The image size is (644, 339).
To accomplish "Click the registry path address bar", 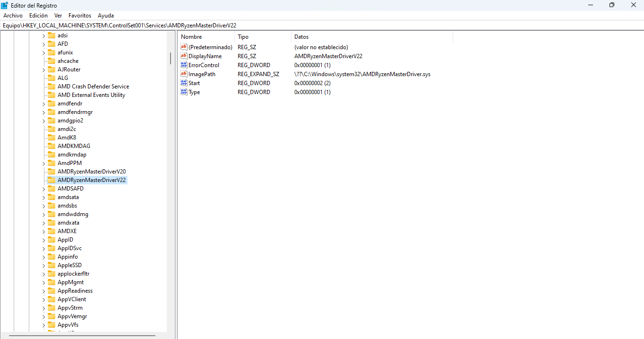I will (322, 26).
